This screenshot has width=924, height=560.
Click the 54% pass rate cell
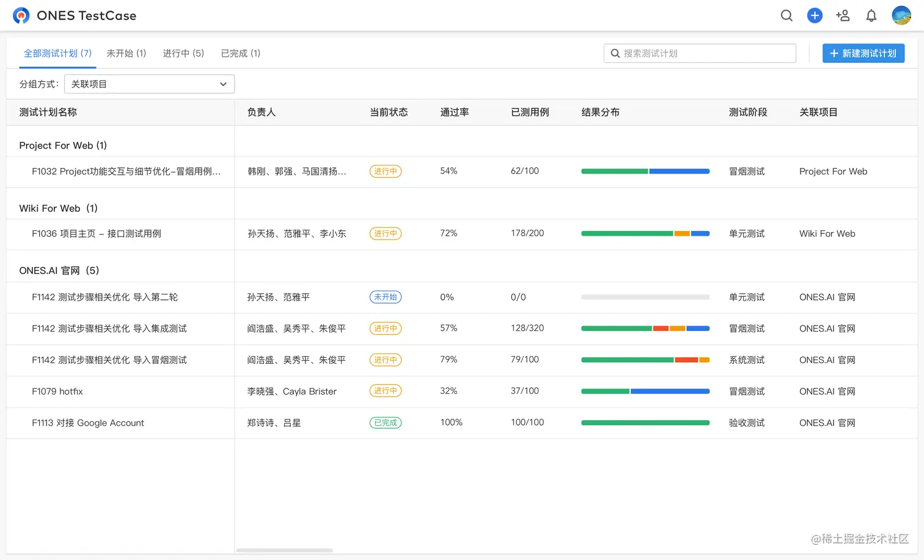click(449, 171)
